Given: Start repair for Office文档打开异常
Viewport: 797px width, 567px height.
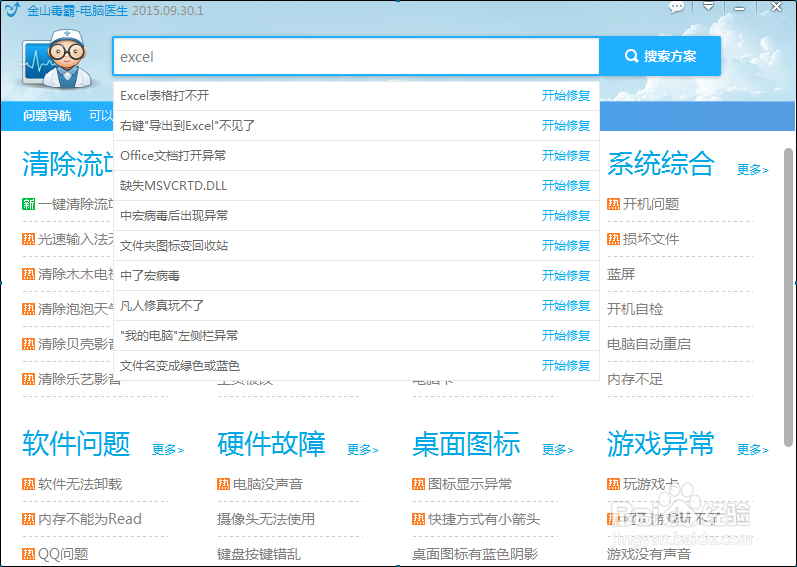Looking at the screenshot, I should pos(566,155).
